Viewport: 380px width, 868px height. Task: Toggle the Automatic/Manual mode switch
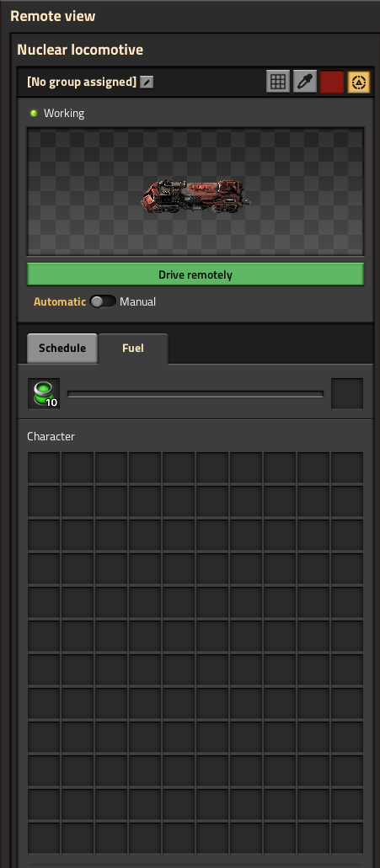point(103,301)
